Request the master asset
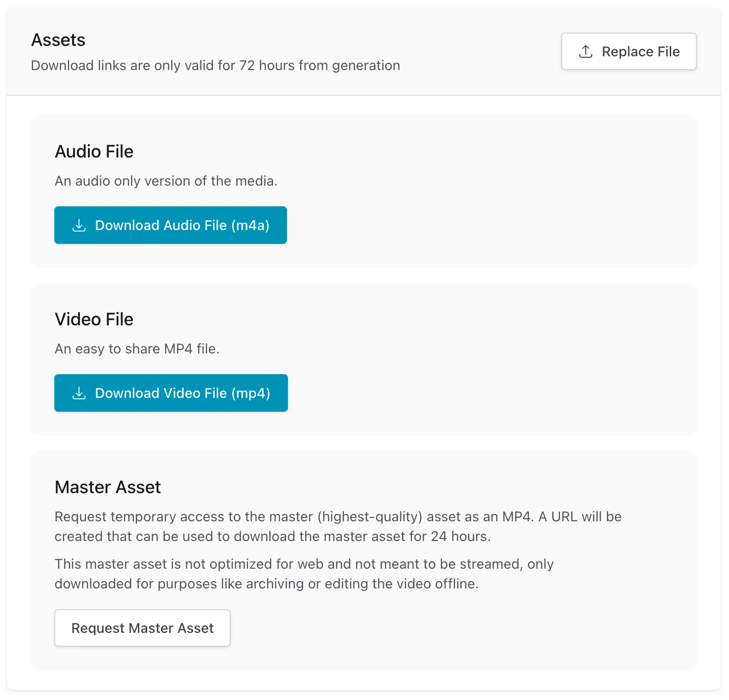The width and height of the screenshot is (729, 700). pyautogui.click(x=142, y=628)
